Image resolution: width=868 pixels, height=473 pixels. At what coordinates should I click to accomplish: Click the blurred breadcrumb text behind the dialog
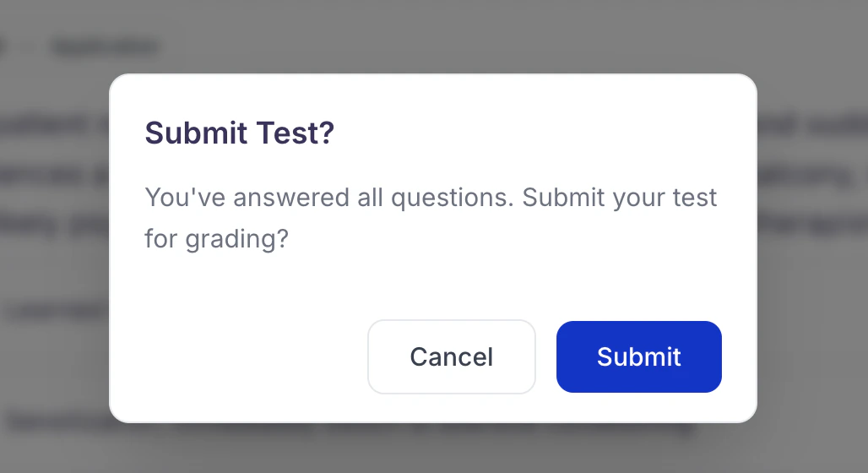(x=106, y=47)
